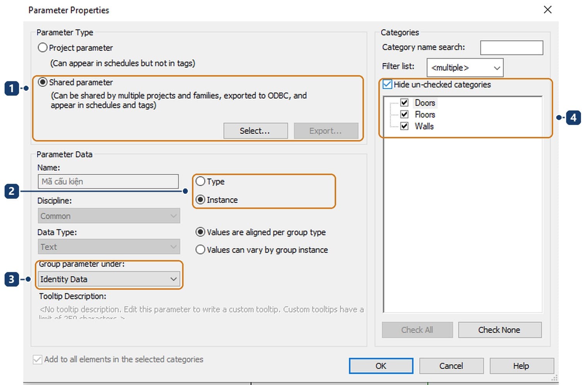
Task: Open the Group parameter under dropdown
Action: click(x=109, y=279)
